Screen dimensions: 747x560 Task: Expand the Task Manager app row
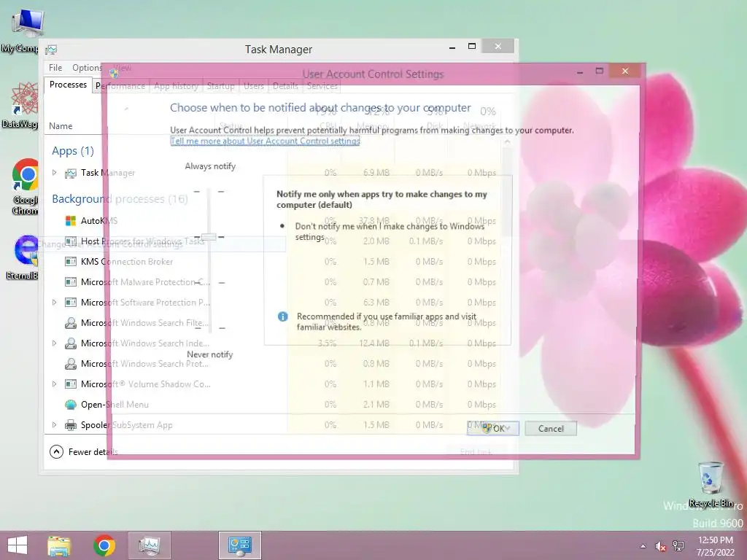coord(54,172)
